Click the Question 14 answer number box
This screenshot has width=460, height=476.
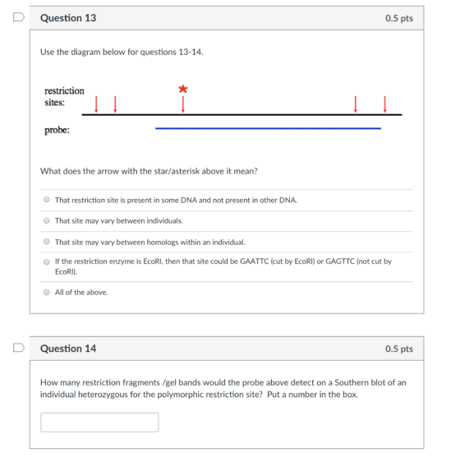coord(99,423)
